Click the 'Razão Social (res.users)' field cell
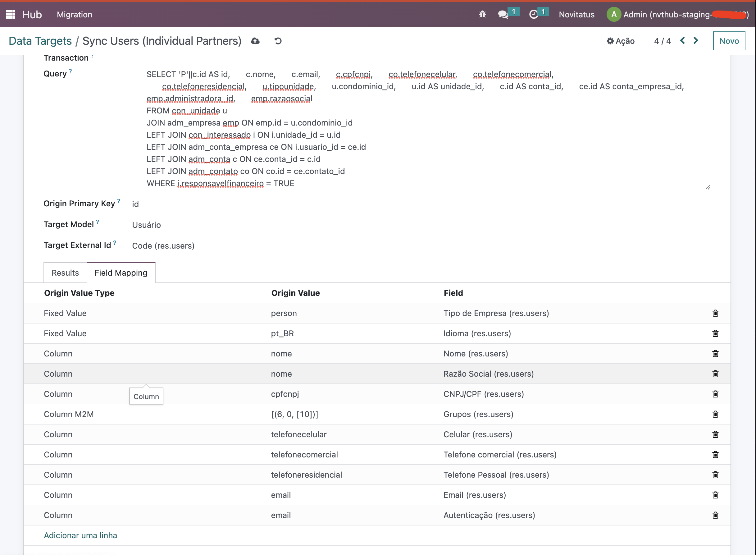This screenshot has width=756, height=555. click(489, 374)
